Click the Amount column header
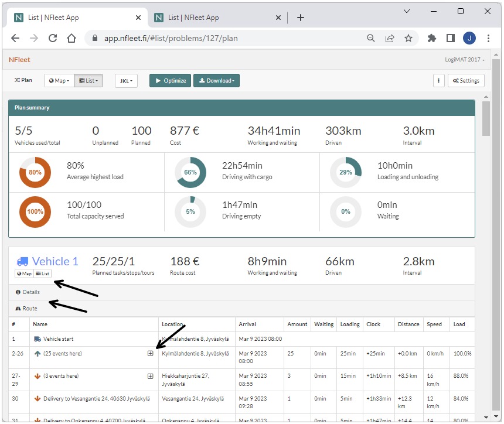 (297, 324)
